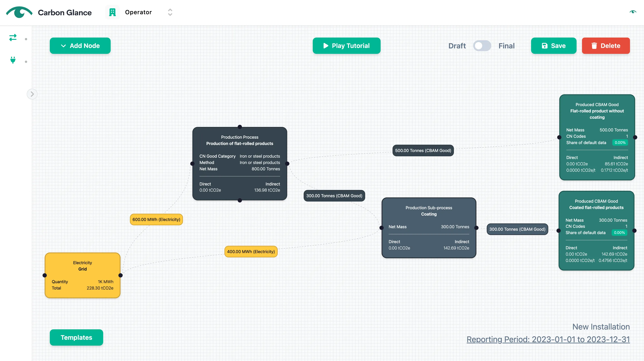Delete the installation

pyautogui.click(x=606, y=46)
